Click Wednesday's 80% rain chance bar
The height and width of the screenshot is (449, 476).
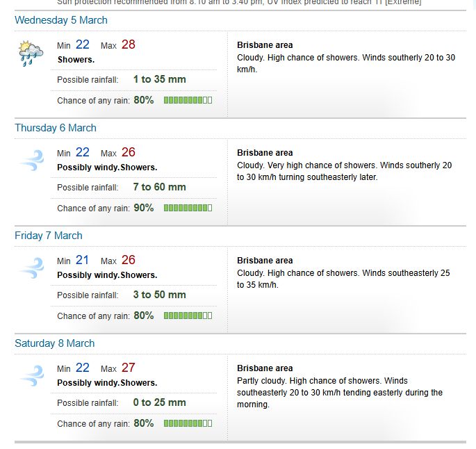[188, 100]
